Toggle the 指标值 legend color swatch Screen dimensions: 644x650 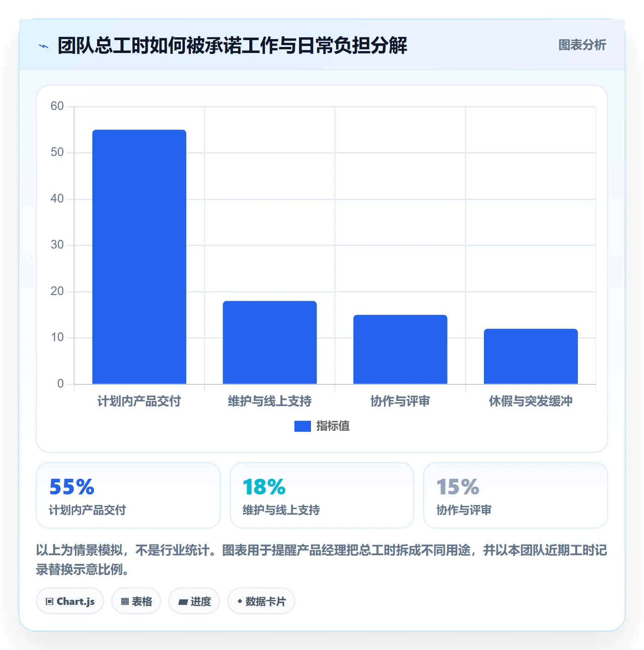(302, 426)
